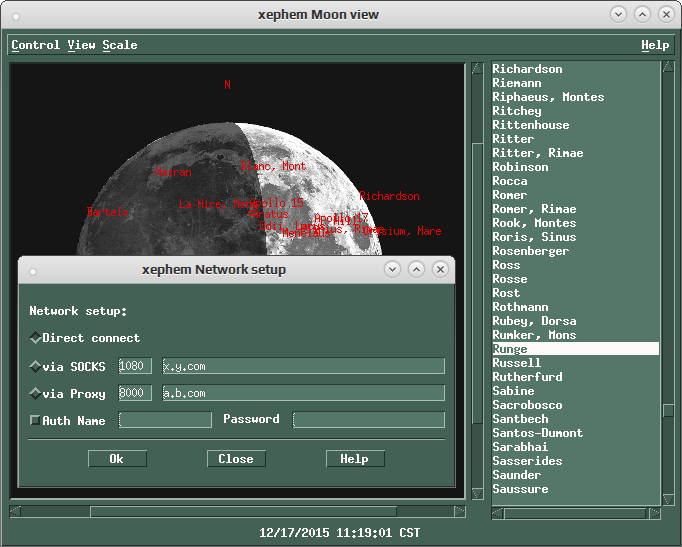Maximize Network setup window with up-chevron button

pos(416,270)
